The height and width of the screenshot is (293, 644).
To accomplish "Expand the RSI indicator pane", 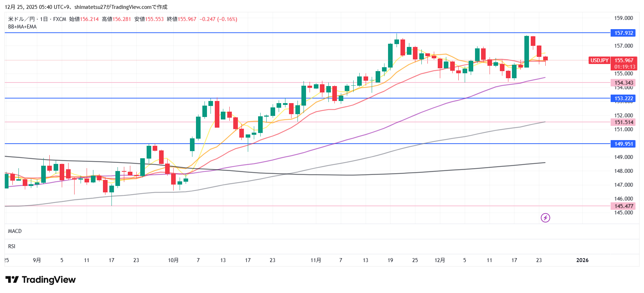I will (12, 246).
